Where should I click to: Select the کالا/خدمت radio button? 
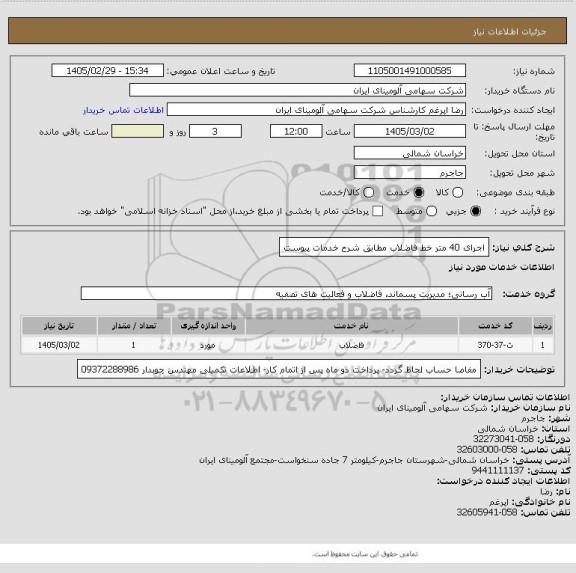[368, 192]
